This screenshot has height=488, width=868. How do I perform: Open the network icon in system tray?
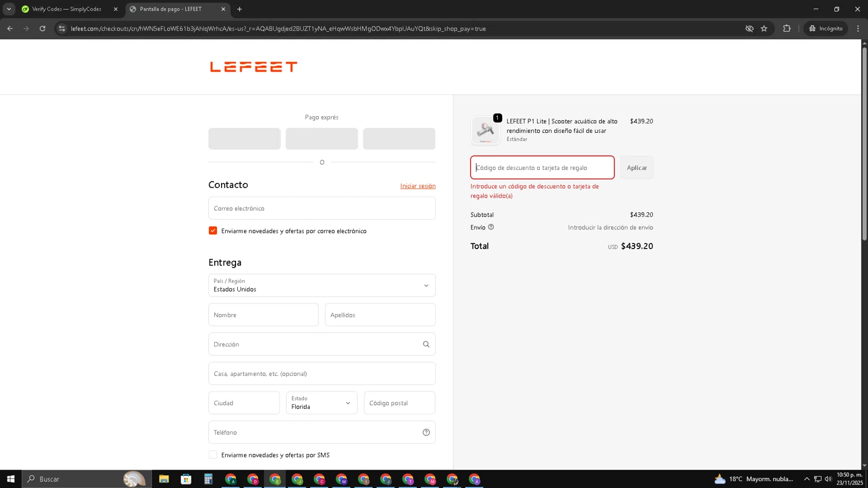818,479
